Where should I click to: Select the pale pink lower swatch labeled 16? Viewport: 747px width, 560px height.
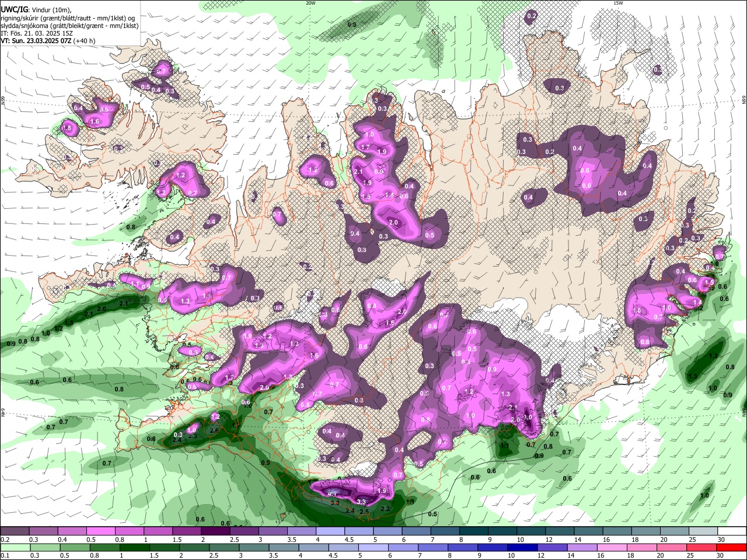(612, 547)
